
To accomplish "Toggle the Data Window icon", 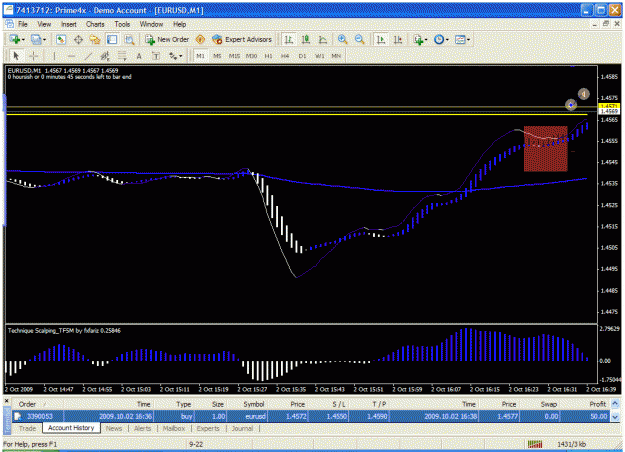I will (78, 39).
